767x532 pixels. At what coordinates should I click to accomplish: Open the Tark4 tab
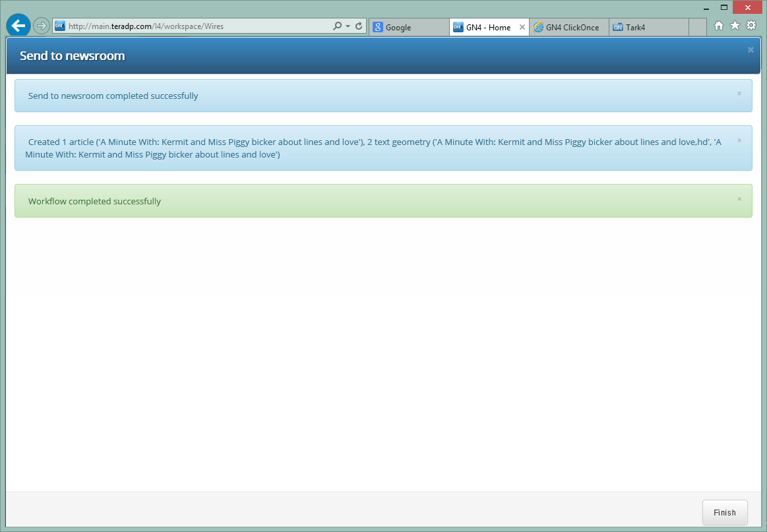tap(649, 28)
